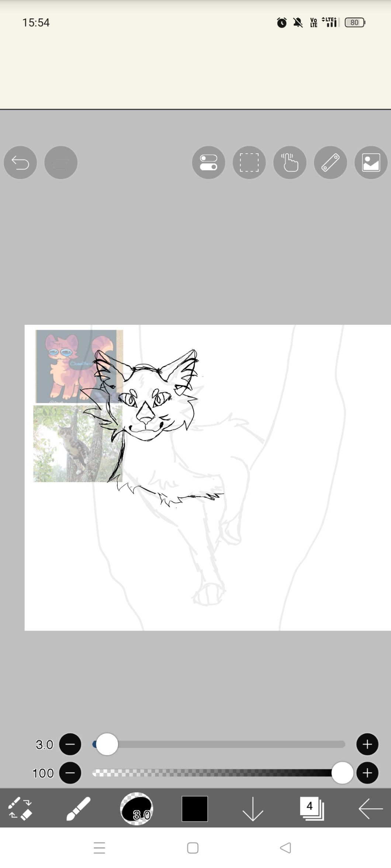Decrease brush thickness with minus button

[70, 744]
